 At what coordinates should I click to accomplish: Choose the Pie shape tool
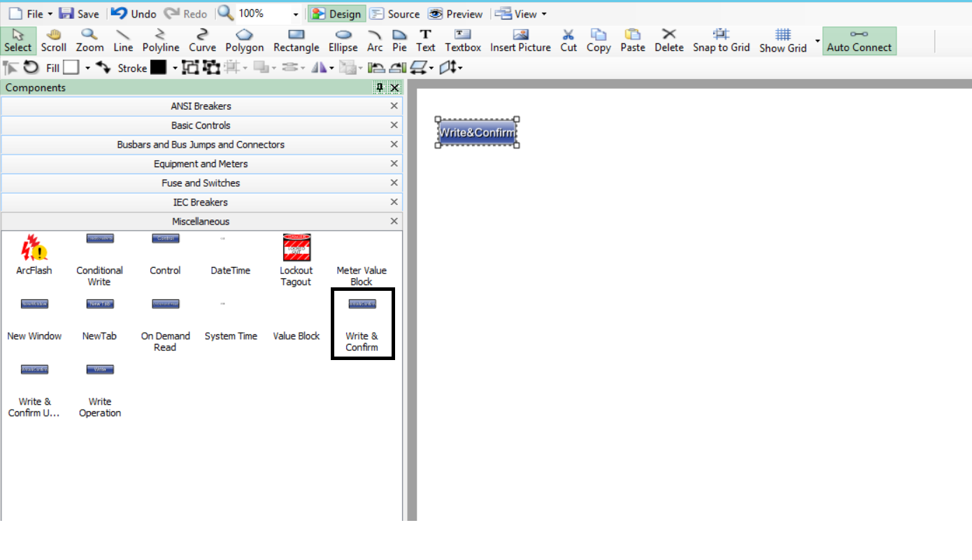coord(399,41)
